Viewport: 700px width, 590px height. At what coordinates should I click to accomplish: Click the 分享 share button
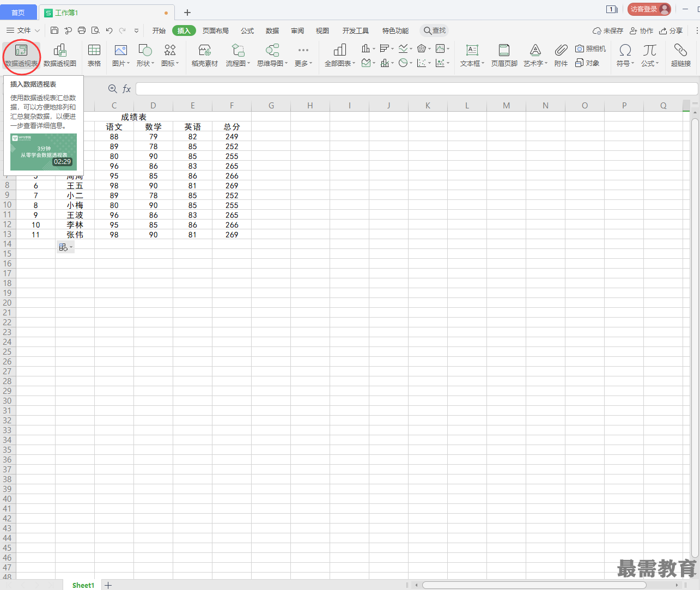tap(671, 31)
